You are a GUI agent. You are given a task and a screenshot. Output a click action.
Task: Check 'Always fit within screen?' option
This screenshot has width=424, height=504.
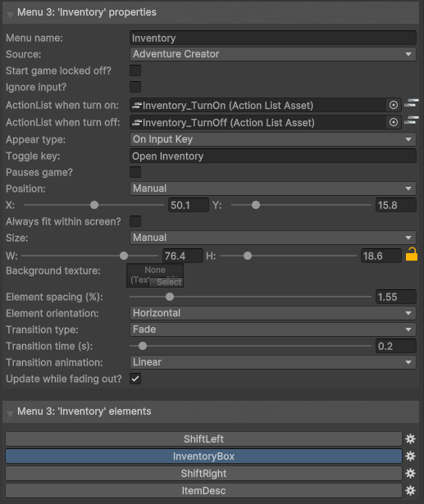[135, 221]
